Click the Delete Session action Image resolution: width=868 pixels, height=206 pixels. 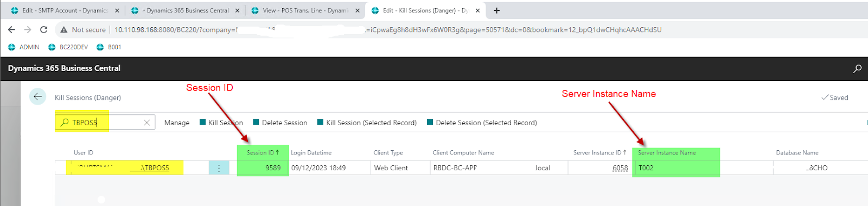point(280,123)
